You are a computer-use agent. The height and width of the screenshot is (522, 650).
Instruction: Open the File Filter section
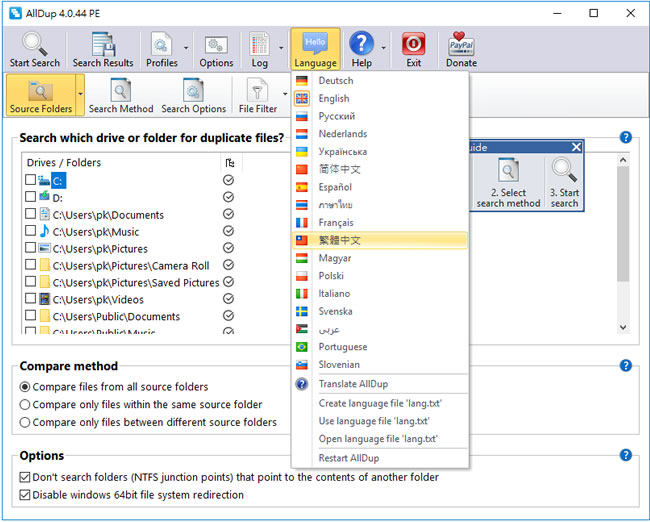coord(257,96)
